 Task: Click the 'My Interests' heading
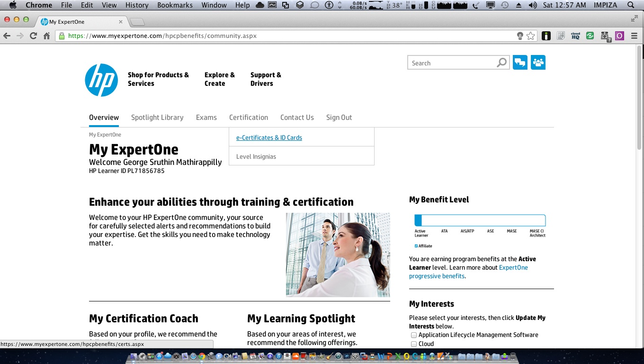pyautogui.click(x=431, y=304)
